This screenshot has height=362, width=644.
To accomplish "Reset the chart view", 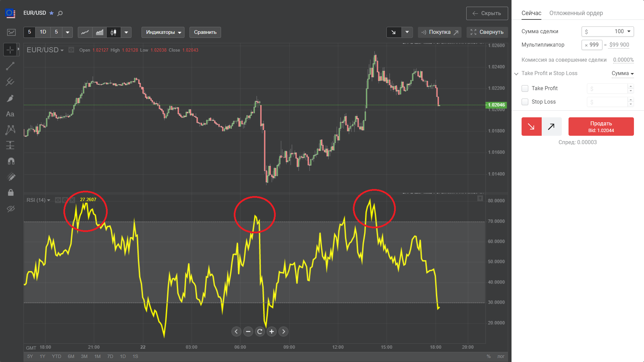I will (260, 331).
